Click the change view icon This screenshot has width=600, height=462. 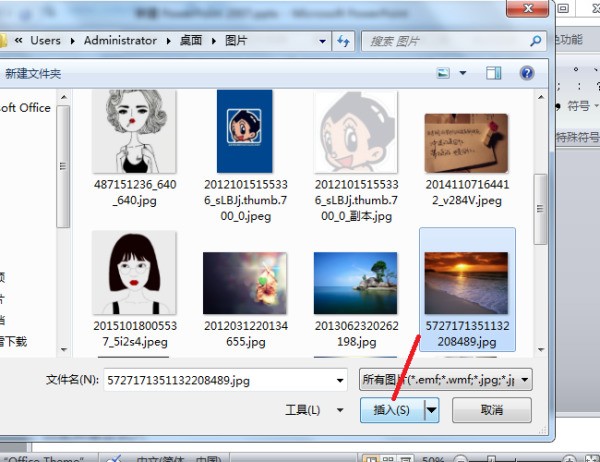click(x=443, y=73)
